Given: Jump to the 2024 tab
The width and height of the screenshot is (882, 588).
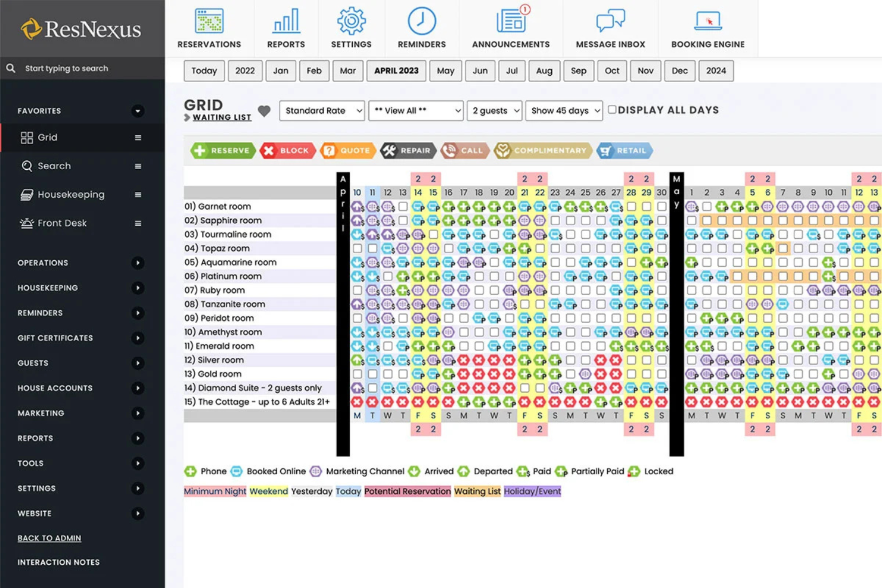Looking at the screenshot, I should coord(716,71).
